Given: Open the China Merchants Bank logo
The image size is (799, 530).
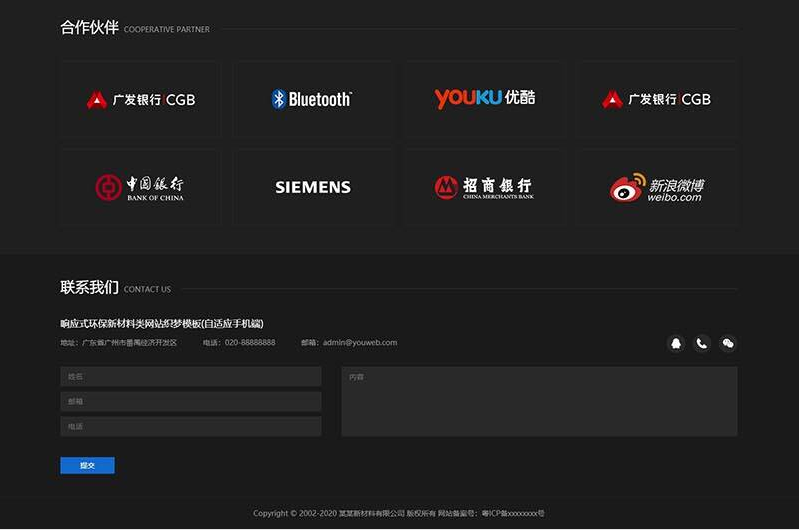Looking at the screenshot, I should click(x=484, y=188).
